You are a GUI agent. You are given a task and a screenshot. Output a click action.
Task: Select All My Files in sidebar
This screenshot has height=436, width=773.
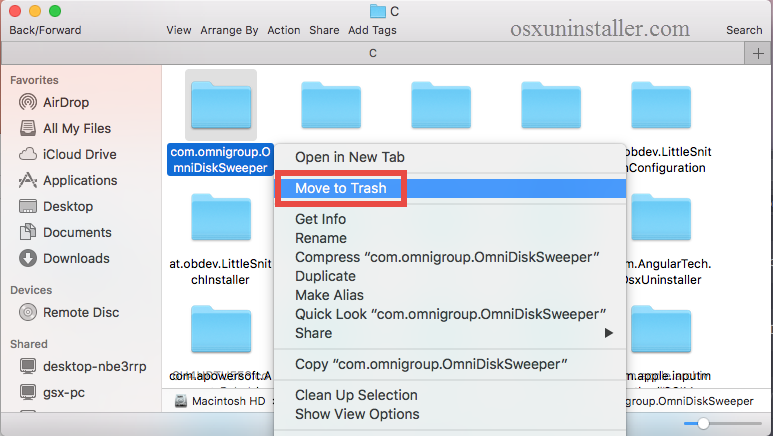[65, 128]
